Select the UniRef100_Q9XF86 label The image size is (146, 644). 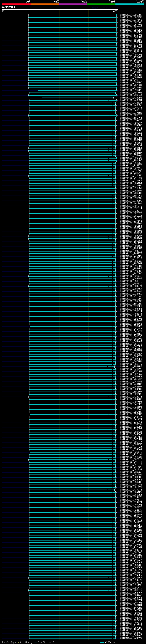[x=131, y=552]
